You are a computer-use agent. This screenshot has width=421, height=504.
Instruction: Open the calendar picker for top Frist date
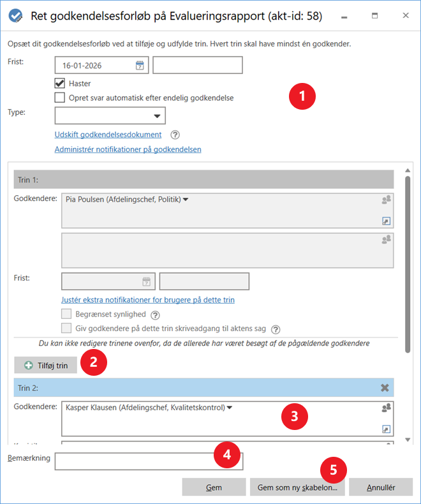[x=140, y=66]
